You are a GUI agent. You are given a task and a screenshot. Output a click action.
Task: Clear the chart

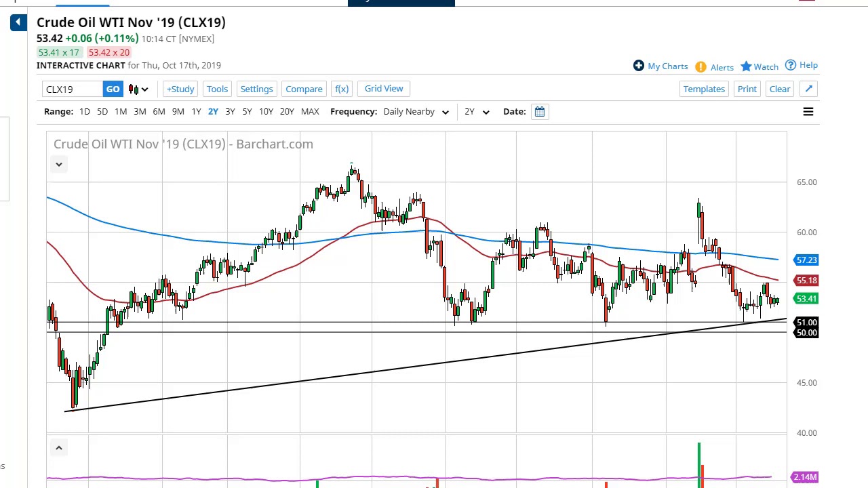(x=780, y=89)
